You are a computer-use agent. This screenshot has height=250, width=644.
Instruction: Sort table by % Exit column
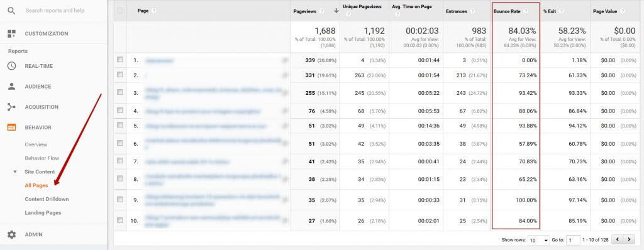click(x=550, y=11)
